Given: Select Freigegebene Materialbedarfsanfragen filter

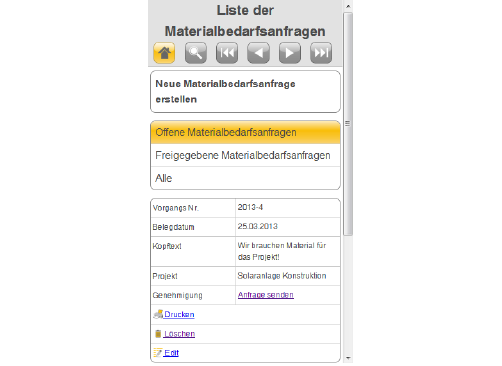Looking at the screenshot, I should tap(245, 155).
